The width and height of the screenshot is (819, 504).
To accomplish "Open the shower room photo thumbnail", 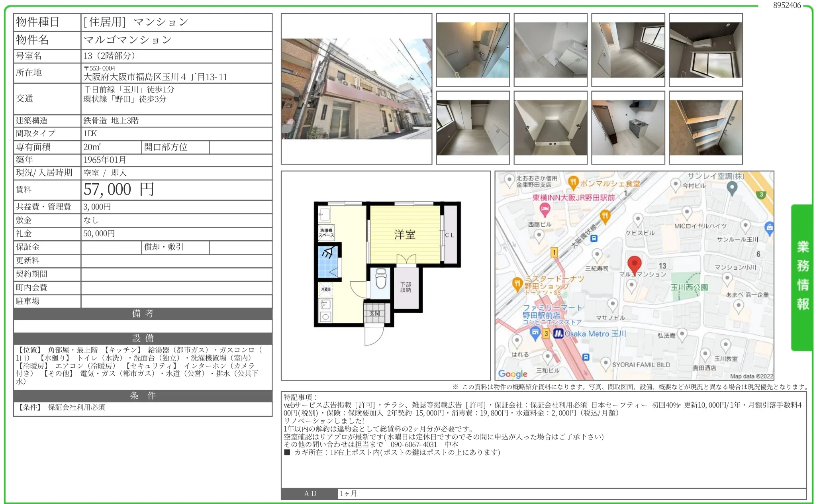I will (x=472, y=50).
